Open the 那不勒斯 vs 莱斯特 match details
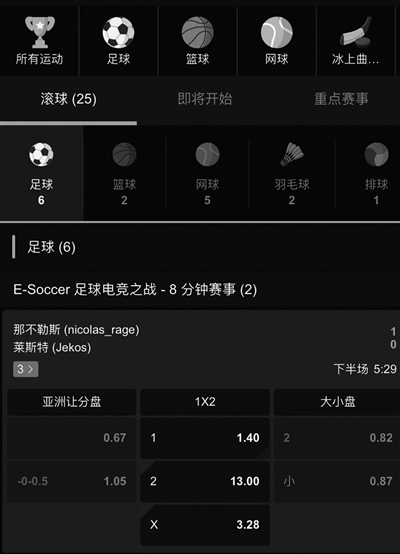The width and height of the screenshot is (400, 554). [x=200, y=338]
